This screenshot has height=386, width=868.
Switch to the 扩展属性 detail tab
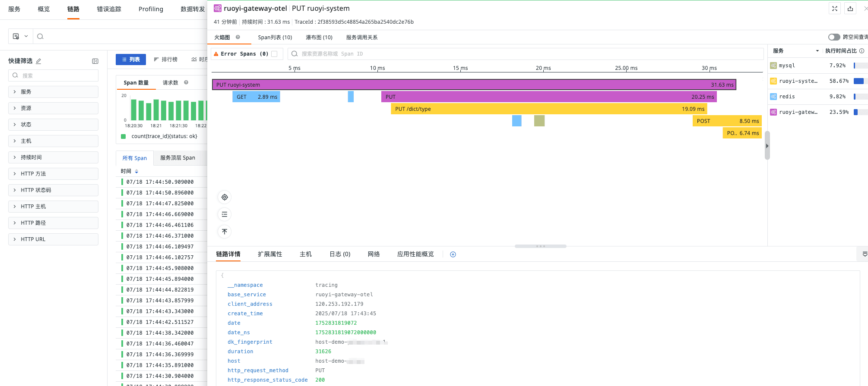pyautogui.click(x=270, y=254)
